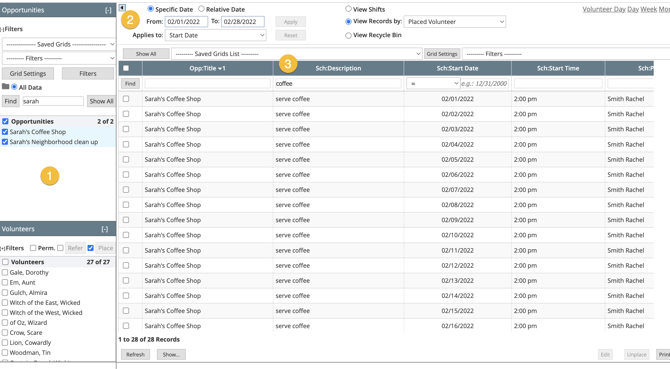The height and width of the screenshot is (369, 670).
Task: Open the View Records by Placed Volunteer dropdown
Action: coord(455,21)
